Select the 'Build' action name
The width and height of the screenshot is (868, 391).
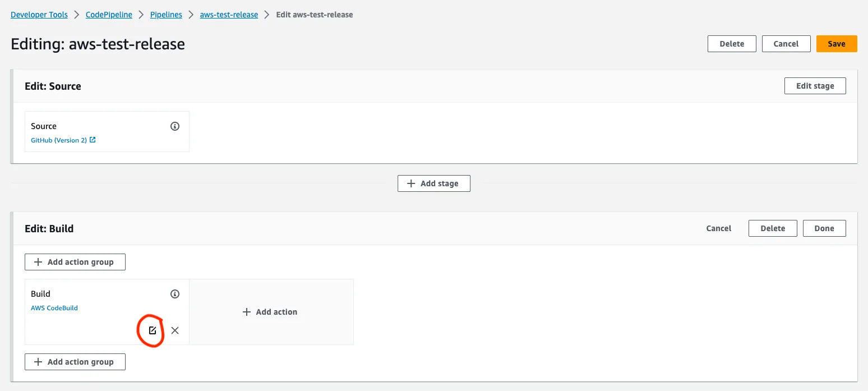40,294
